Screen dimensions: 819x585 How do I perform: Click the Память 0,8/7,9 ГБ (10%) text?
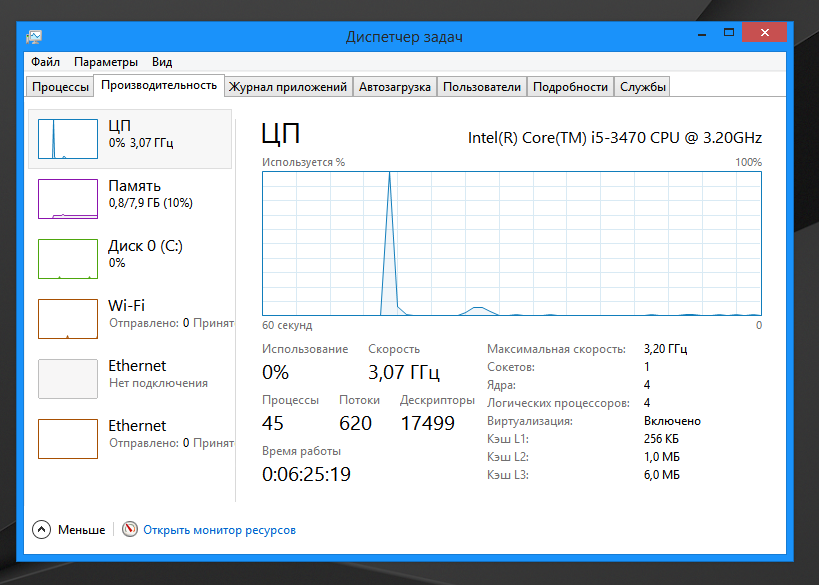(x=151, y=203)
